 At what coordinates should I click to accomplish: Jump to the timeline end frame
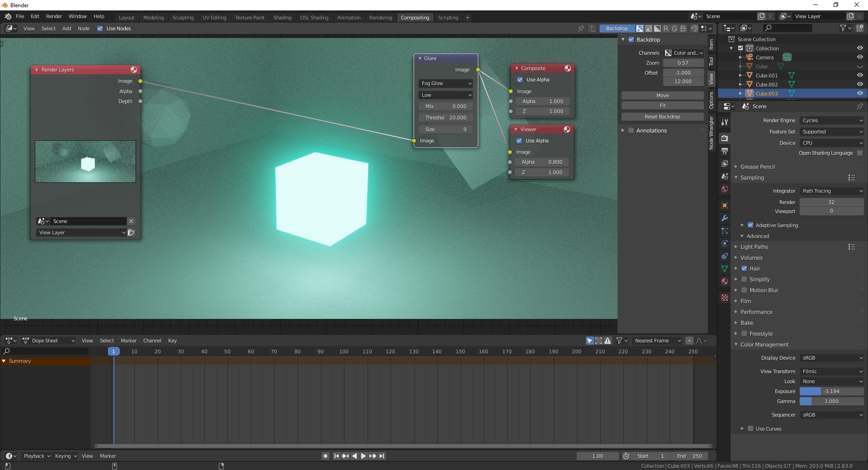point(382,456)
